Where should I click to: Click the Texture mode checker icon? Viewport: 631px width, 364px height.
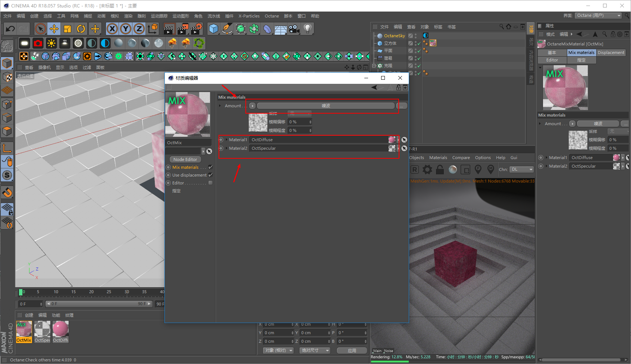pos(7,77)
